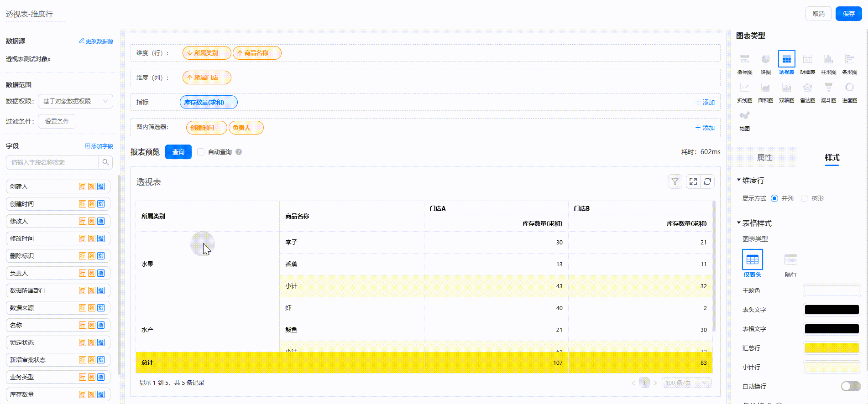Select the 明细表 chart type
The height and width of the screenshot is (404, 868).
pyautogui.click(x=807, y=63)
